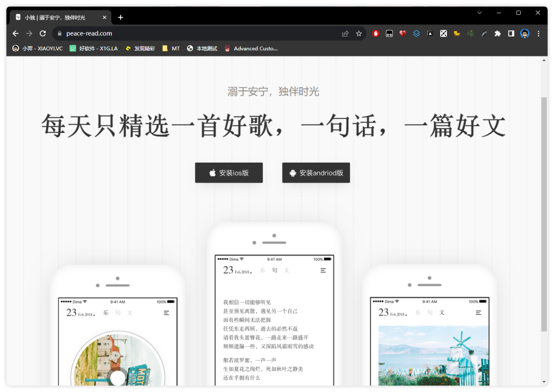Open a new browser tab
Image resolution: width=554 pixels, height=392 pixels.
[x=121, y=17]
